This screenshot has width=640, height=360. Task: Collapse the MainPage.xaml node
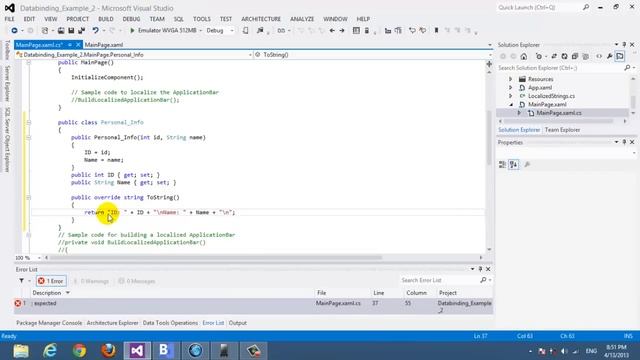pyautogui.click(x=511, y=104)
